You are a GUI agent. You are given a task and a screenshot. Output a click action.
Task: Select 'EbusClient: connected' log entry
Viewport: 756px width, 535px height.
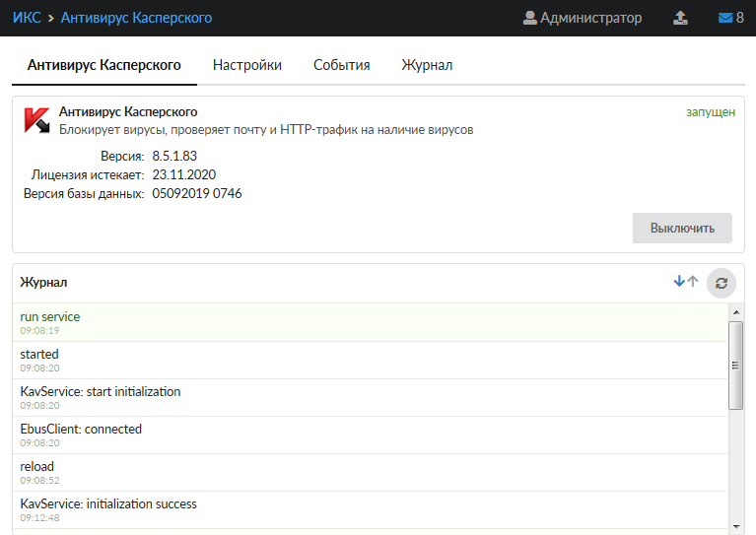coord(371,435)
